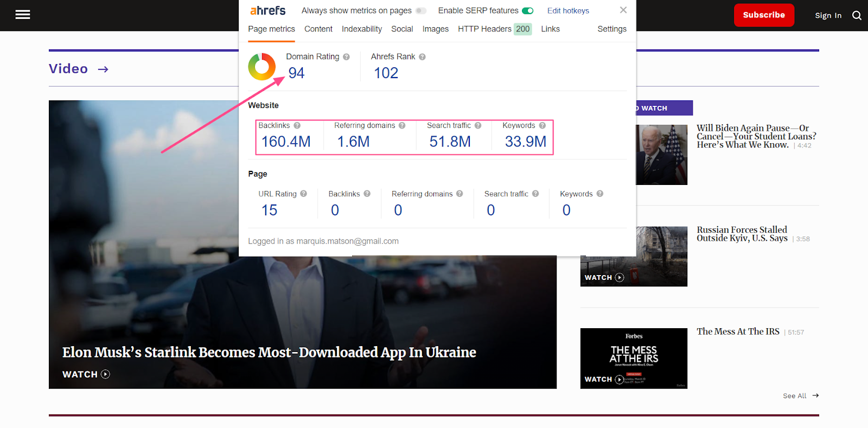Click help icon next to URL Rating
868x428 pixels.
pos(304,194)
